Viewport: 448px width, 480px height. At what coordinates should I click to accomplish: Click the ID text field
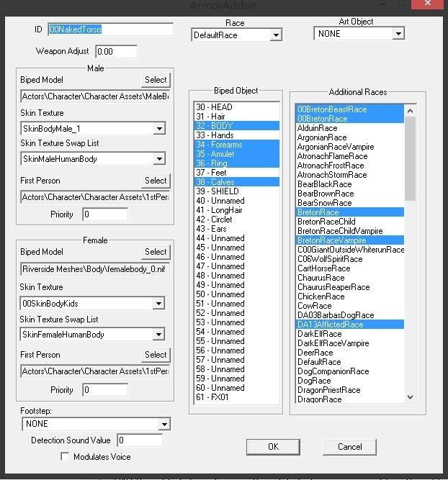110,30
